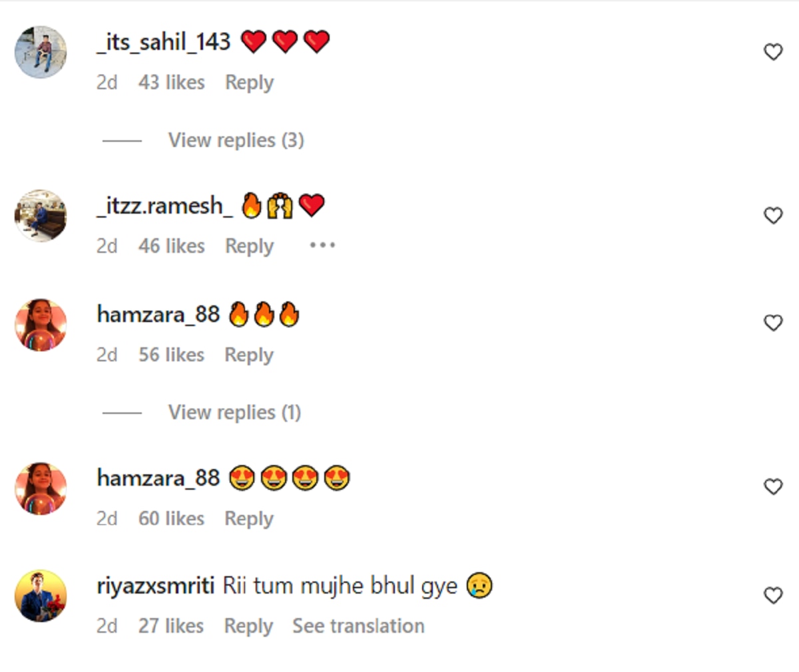Like riyazxsmriti's comment with heart icon

[x=773, y=595]
